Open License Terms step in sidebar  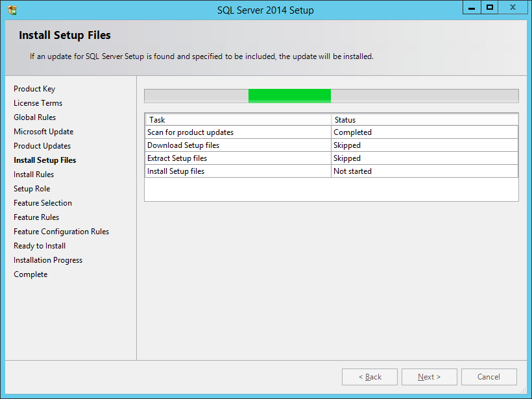(38, 103)
